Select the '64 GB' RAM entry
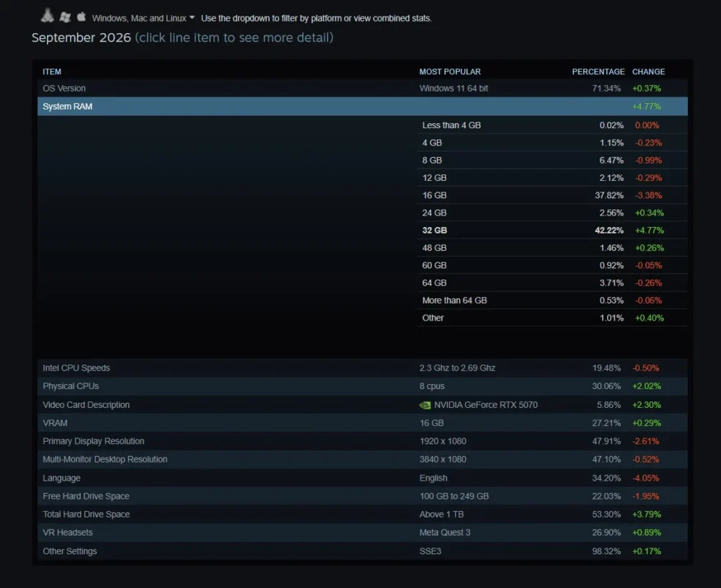The image size is (721, 588). click(434, 282)
